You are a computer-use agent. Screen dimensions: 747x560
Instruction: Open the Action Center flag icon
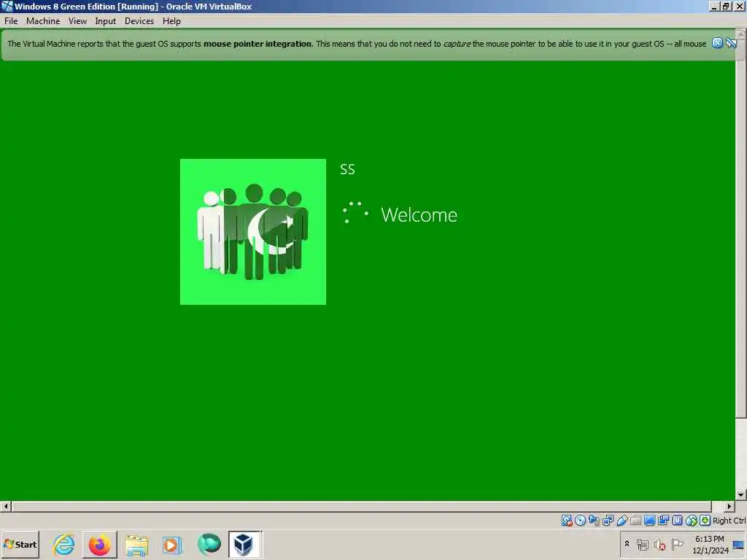(677, 544)
